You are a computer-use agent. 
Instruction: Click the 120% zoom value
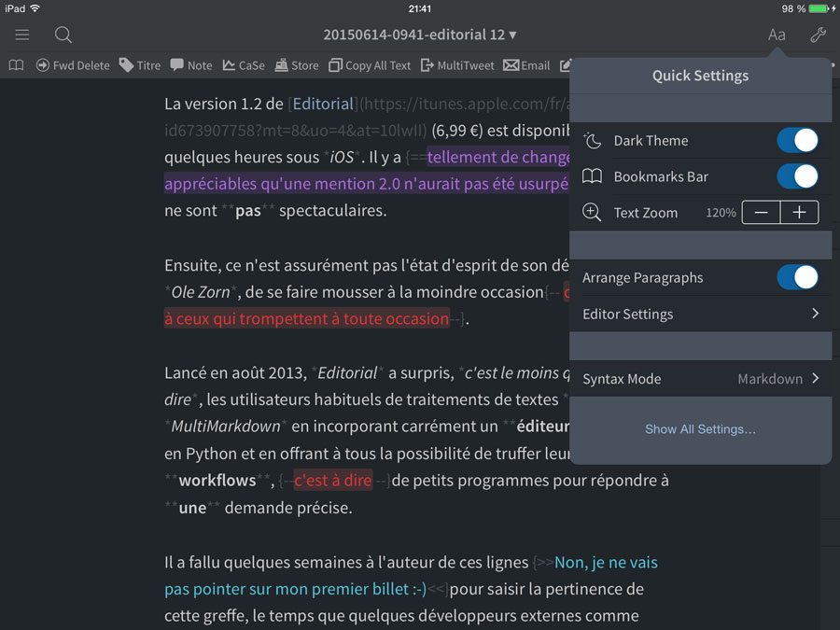[721, 213]
